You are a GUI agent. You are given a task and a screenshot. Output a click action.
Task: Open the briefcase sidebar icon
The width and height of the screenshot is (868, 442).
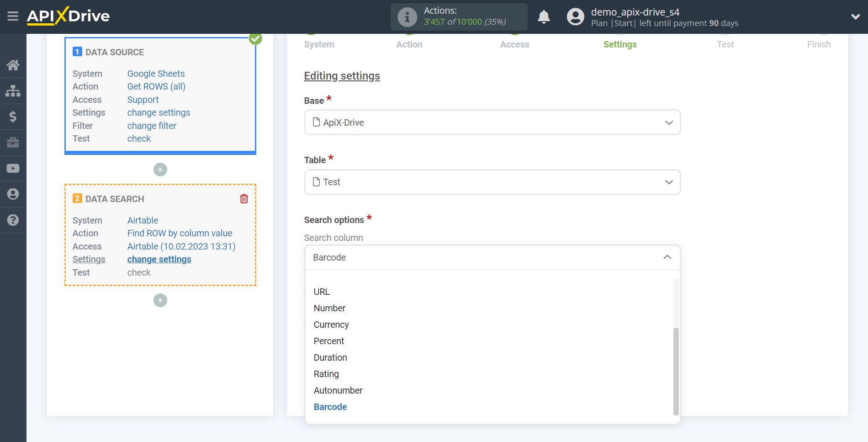pyautogui.click(x=13, y=143)
